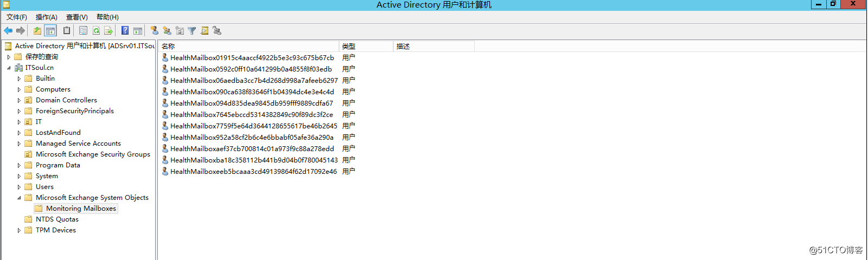Click the Forward arrow in the toolbar
This screenshot has height=260, width=868.
pyautogui.click(x=21, y=31)
